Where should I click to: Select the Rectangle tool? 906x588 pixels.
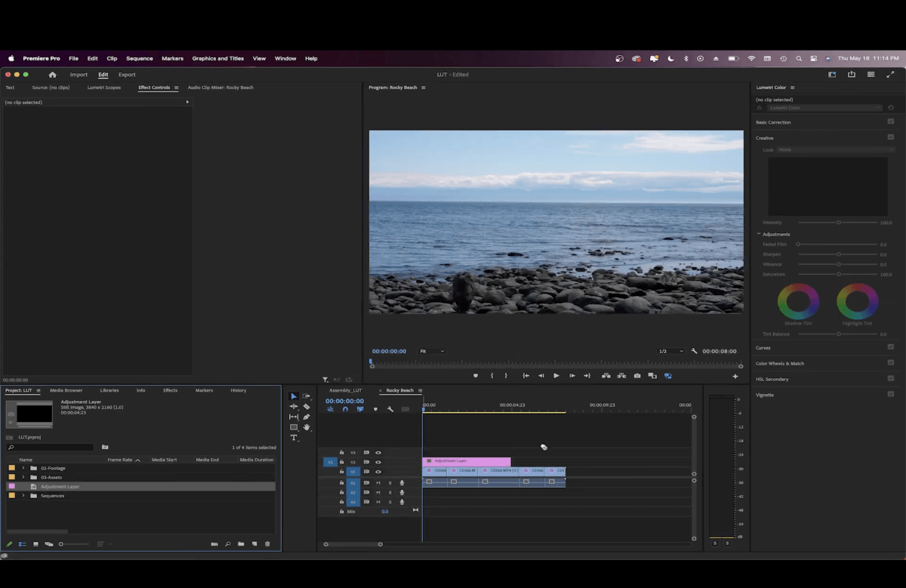pyautogui.click(x=294, y=427)
